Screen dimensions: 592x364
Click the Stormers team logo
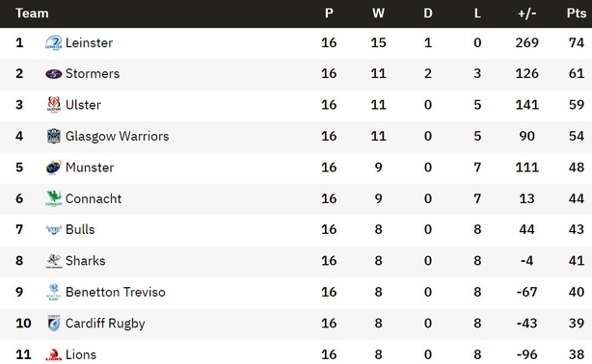[54, 74]
